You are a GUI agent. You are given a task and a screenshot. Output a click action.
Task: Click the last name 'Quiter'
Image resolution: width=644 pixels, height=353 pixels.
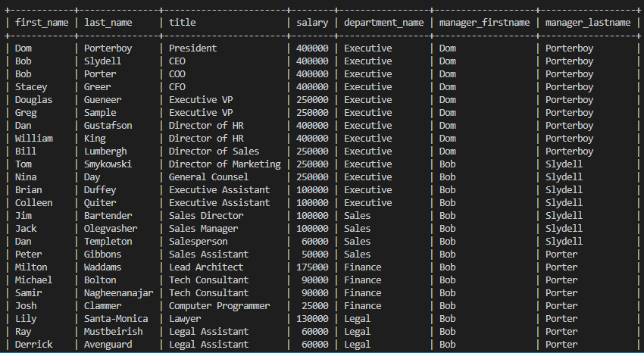[x=100, y=203]
